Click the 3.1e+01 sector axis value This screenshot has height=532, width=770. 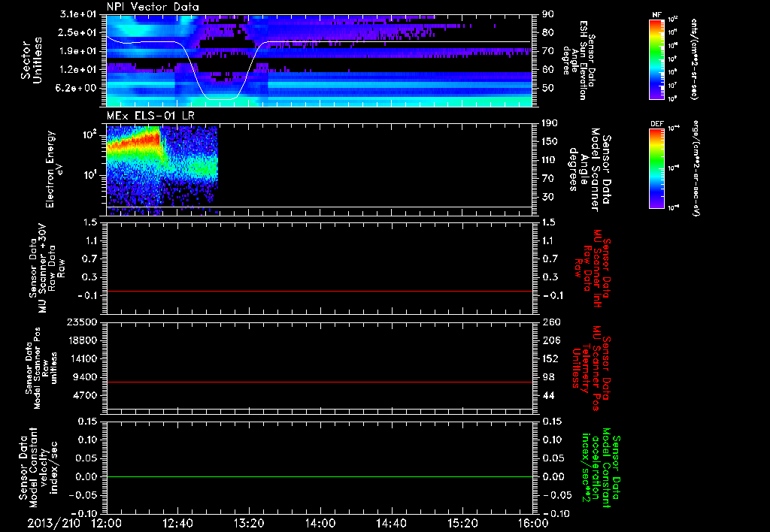[x=78, y=14]
